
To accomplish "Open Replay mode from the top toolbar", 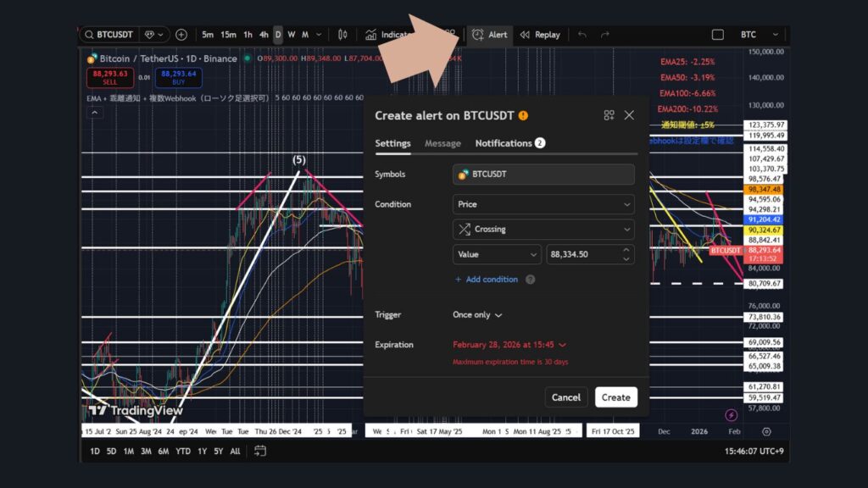I will tap(540, 35).
